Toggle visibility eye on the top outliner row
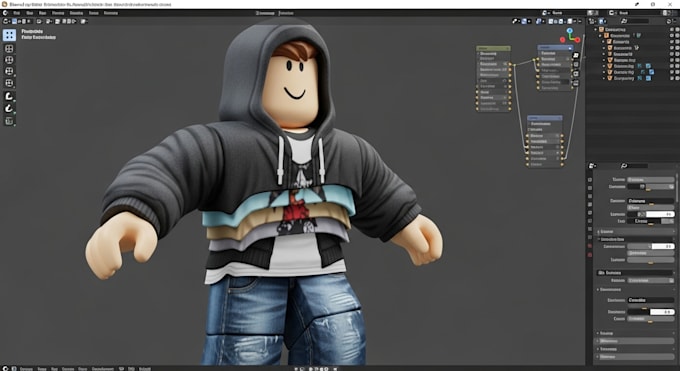 (x=672, y=30)
